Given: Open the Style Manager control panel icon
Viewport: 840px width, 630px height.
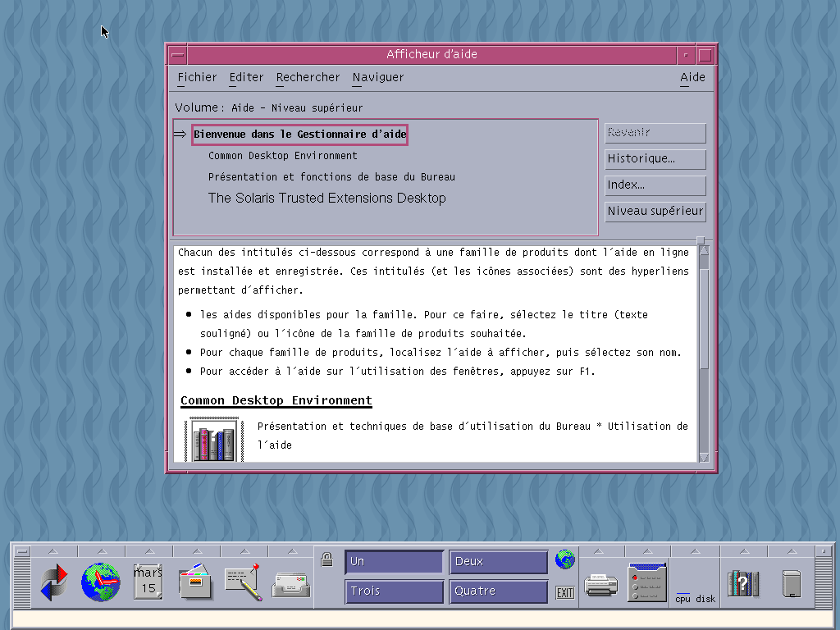Looking at the screenshot, I should tap(647, 582).
